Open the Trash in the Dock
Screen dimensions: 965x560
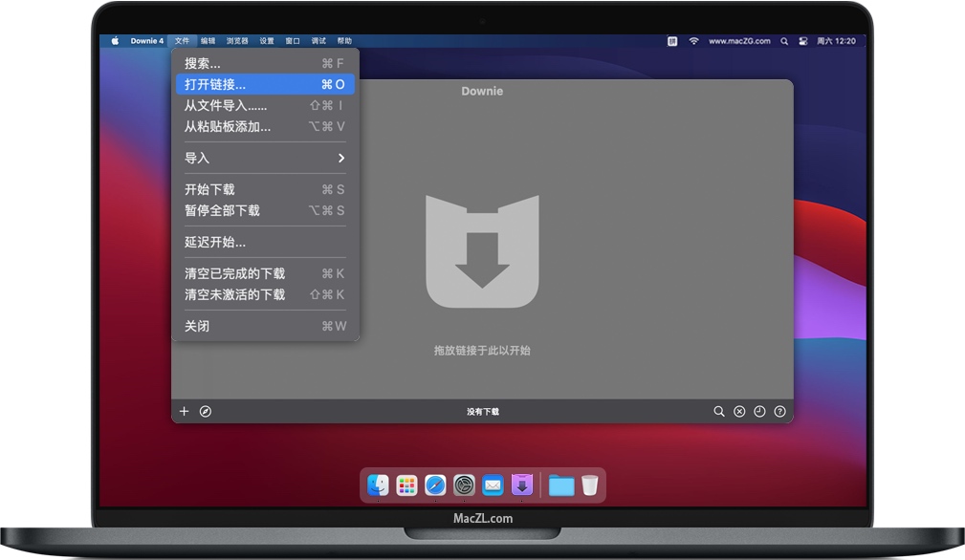tap(589, 485)
